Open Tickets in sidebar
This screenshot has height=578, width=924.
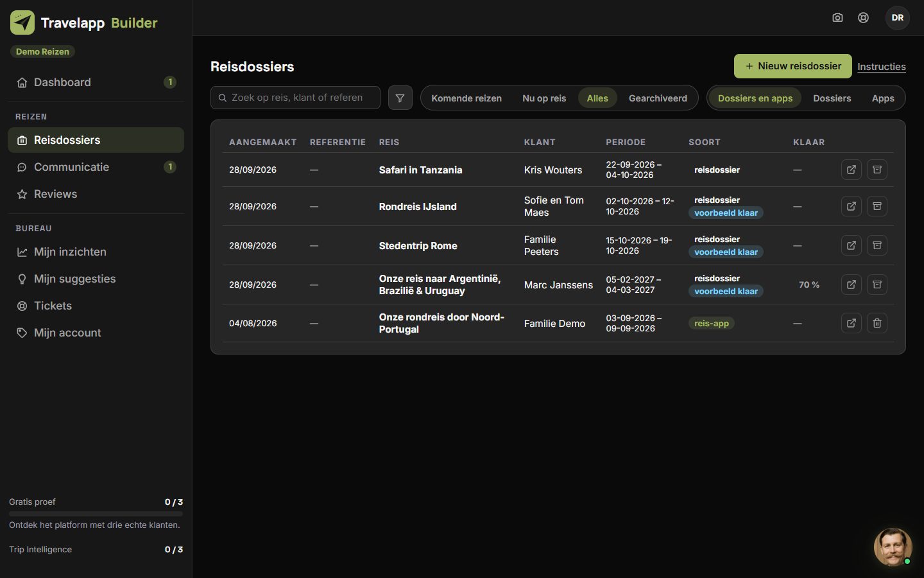tap(96, 306)
